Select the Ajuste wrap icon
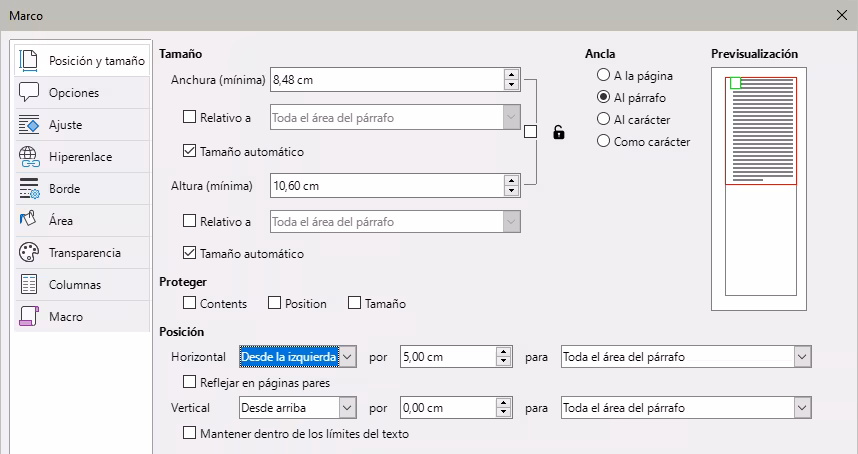The height and width of the screenshot is (454, 858). (x=29, y=125)
